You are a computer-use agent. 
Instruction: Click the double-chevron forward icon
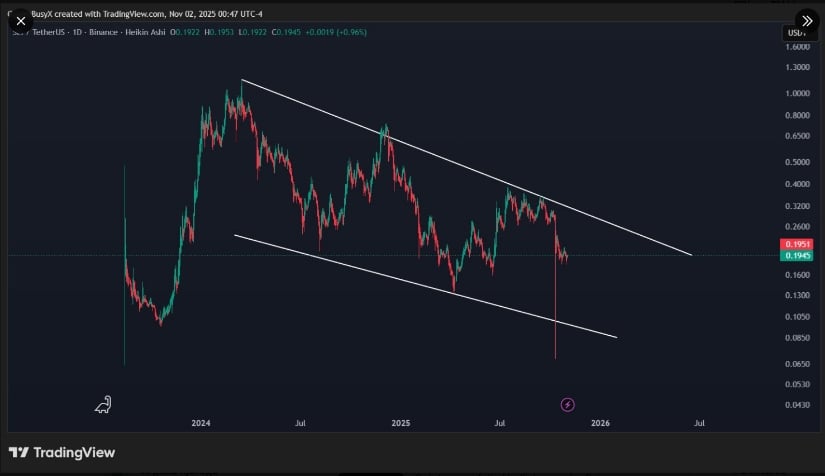pyautogui.click(x=806, y=21)
